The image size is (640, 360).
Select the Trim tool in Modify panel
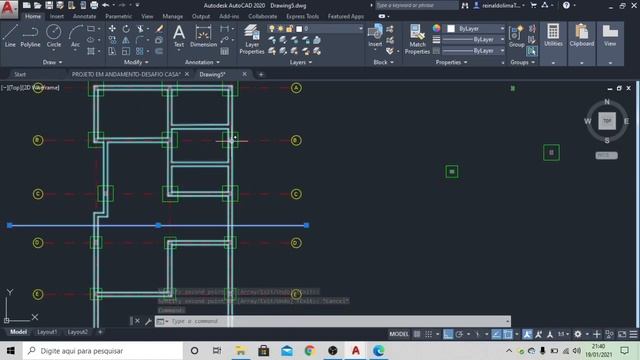coord(140,29)
